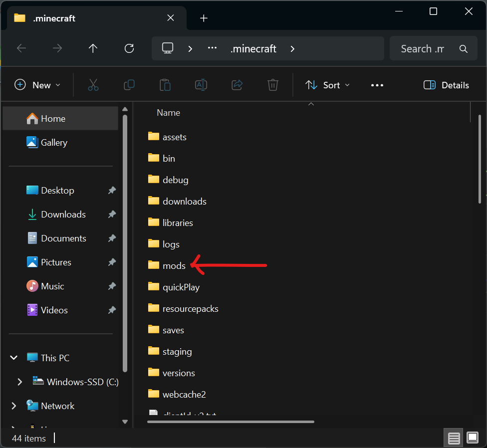
Task: Open the Sort dropdown
Action: [x=327, y=85]
